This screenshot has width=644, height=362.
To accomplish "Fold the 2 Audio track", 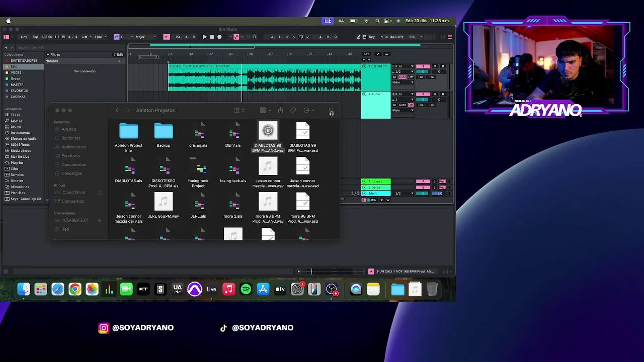I will coord(364,94).
